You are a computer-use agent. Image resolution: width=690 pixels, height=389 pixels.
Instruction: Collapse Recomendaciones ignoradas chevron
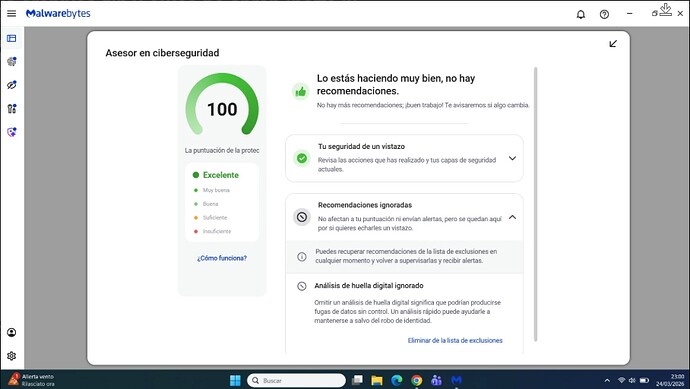point(512,217)
